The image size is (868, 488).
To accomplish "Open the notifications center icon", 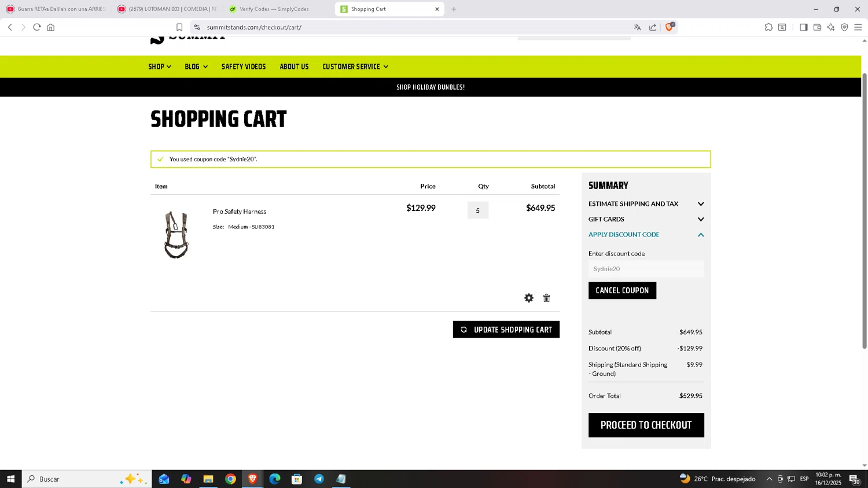I will pos(854,479).
